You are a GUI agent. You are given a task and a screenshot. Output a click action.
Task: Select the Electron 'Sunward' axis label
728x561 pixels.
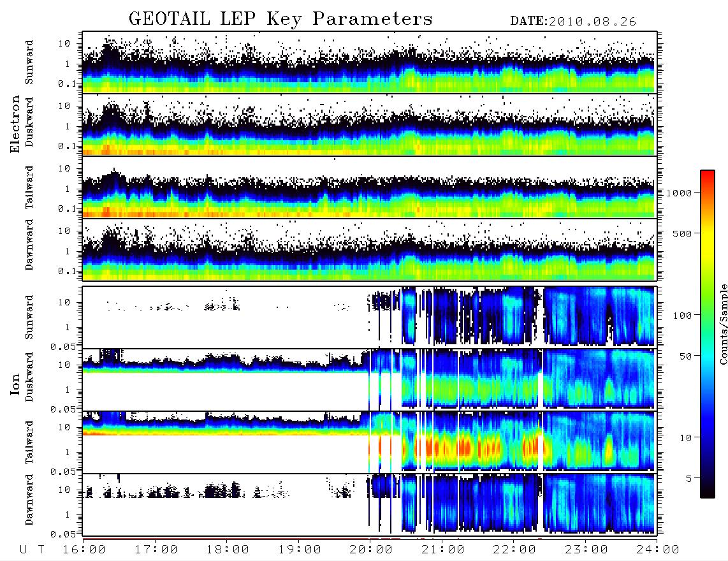click(29, 62)
